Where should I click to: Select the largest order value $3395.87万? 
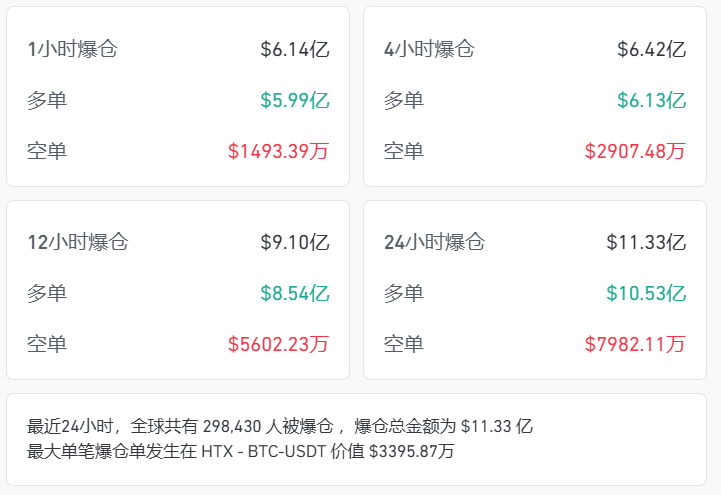click(x=411, y=451)
